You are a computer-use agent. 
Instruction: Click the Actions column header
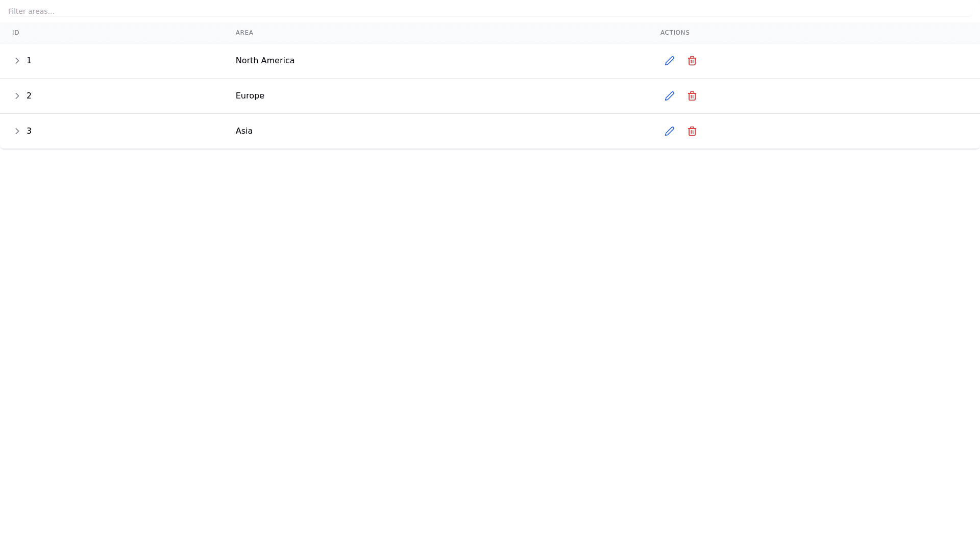point(674,33)
